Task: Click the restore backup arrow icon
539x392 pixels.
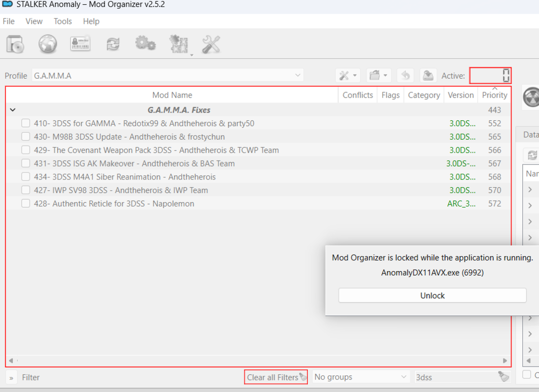Action: click(x=405, y=75)
